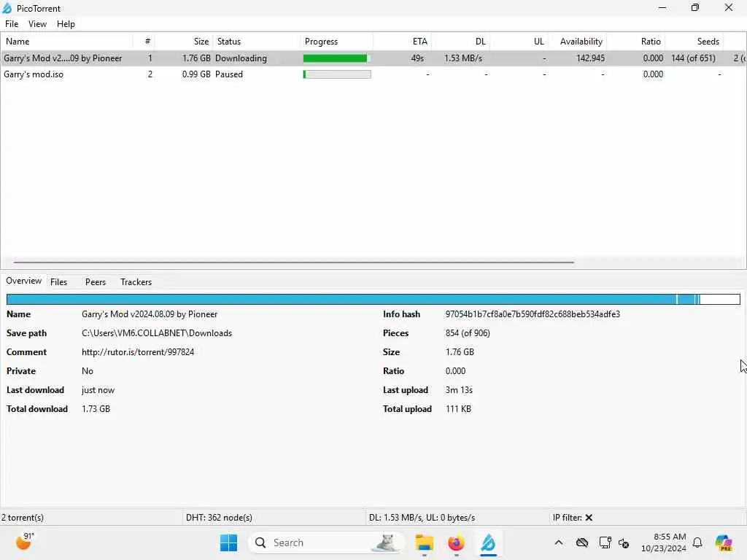Screen dimensions: 747x560
Task: Sort by the UL column header
Action: pos(519,42)
